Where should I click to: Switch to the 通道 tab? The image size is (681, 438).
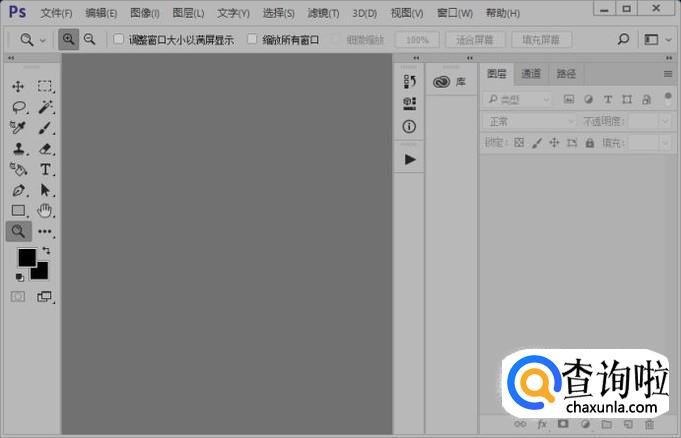pos(531,74)
